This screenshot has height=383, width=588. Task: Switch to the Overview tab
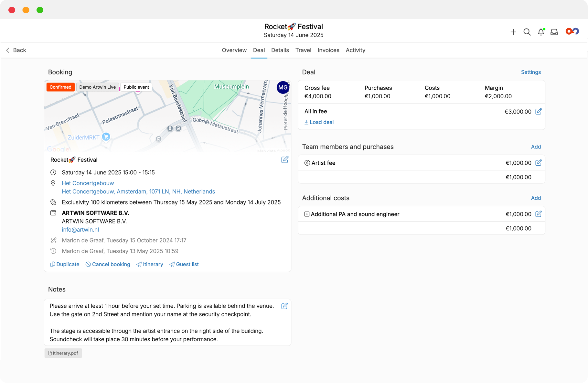[x=234, y=50]
